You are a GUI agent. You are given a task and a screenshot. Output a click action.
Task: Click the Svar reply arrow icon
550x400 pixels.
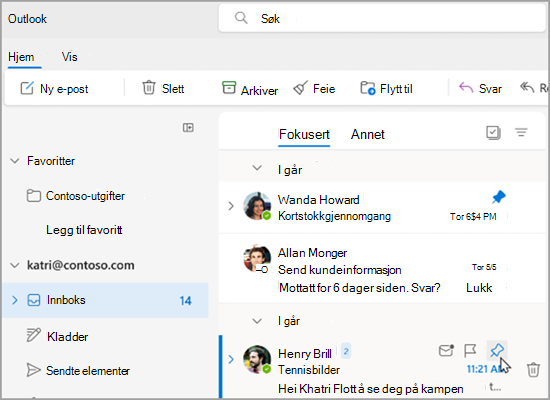pyautogui.click(x=466, y=88)
